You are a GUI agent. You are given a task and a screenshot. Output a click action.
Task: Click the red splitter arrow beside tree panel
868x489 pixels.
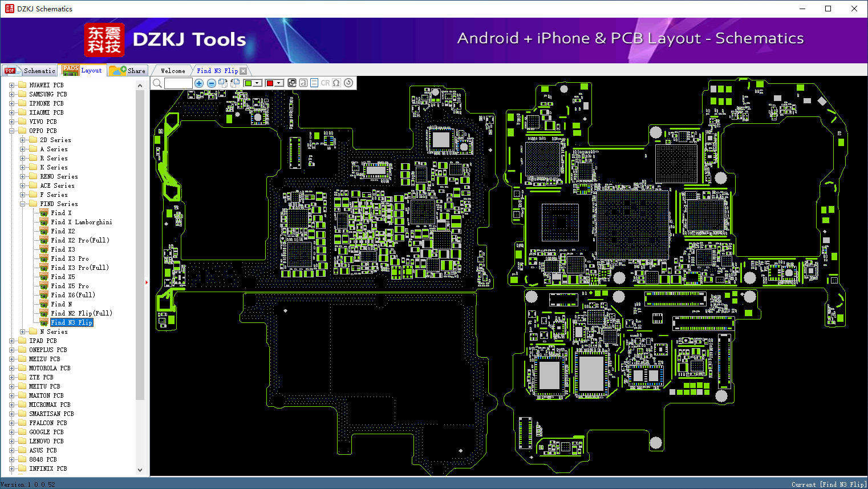(147, 282)
